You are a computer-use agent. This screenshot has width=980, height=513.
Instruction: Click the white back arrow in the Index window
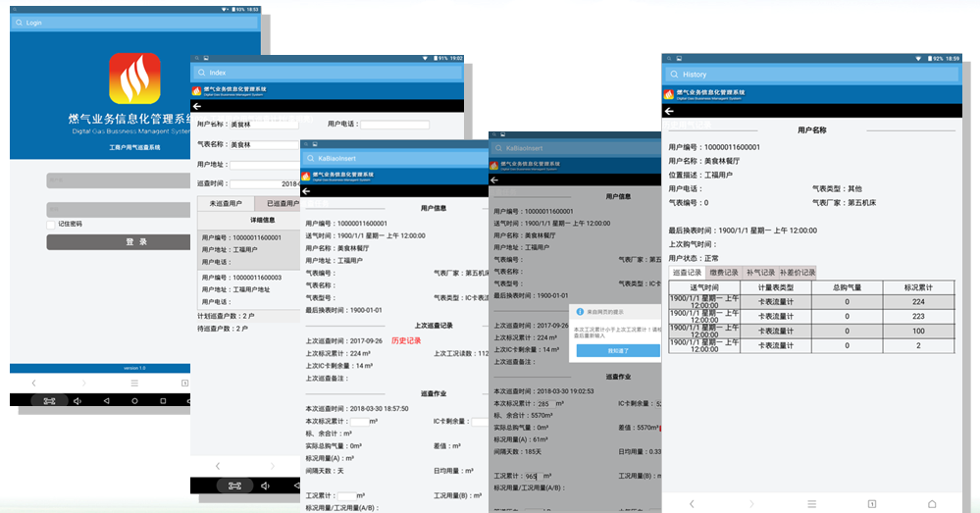(197, 106)
